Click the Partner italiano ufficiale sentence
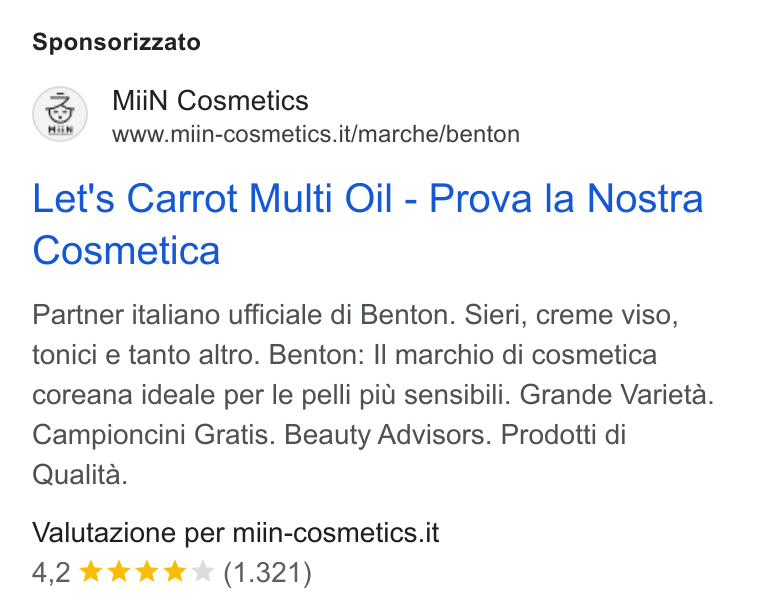Screen dimensions: 760x616 [x=244, y=315]
